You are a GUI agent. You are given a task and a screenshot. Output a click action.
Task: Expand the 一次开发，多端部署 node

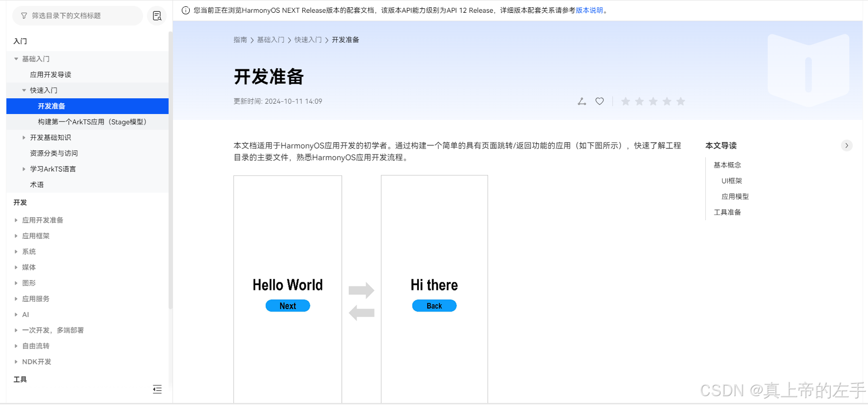pyautogui.click(x=16, y=330)
